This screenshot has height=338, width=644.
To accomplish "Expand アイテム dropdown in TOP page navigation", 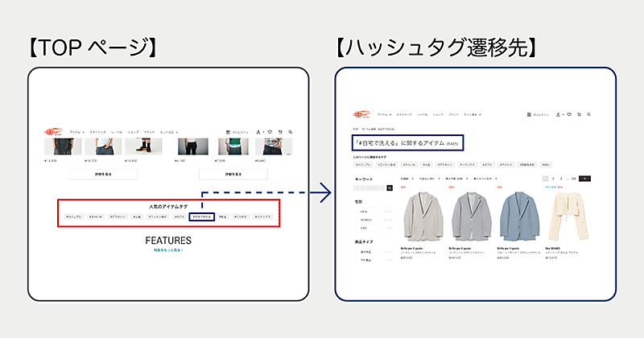I will coord(76,132).
